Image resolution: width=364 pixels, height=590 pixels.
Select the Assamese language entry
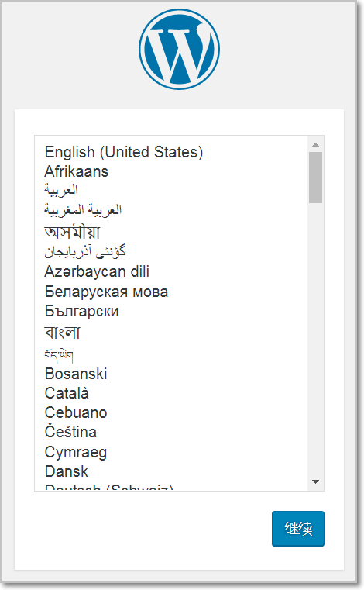pyautogui.click(x=72, y=232)
